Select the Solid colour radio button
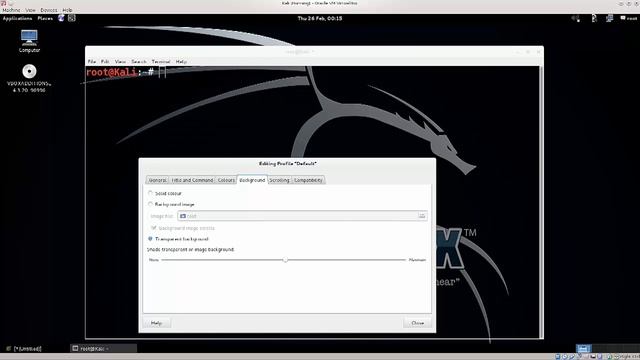640x360 pixels. coord(150,193)
